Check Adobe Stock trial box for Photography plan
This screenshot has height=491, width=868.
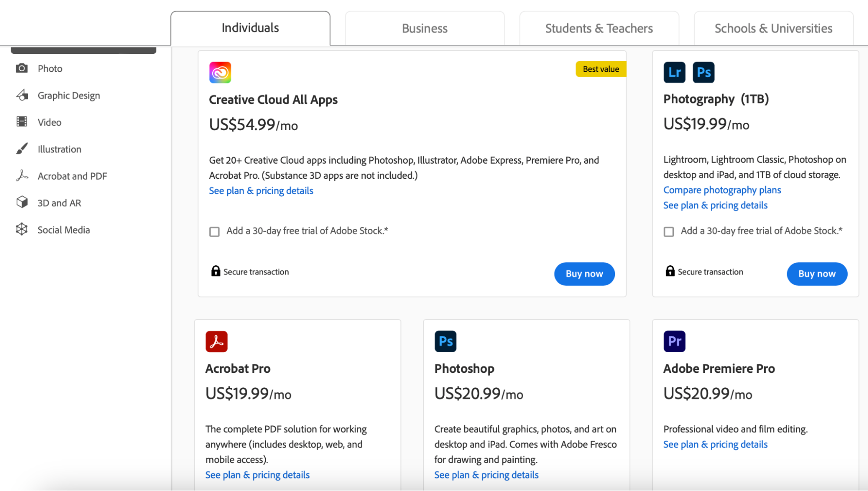(669, 231)
